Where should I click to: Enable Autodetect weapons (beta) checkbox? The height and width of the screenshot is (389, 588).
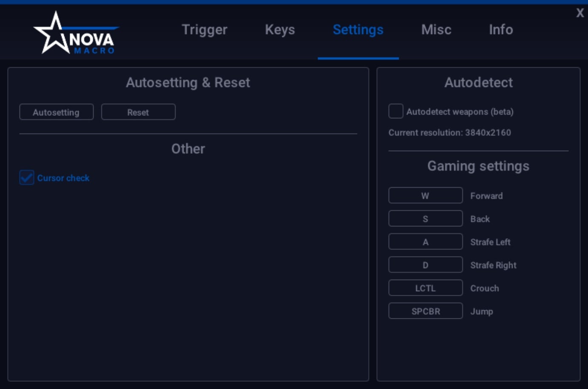point(396,112)
